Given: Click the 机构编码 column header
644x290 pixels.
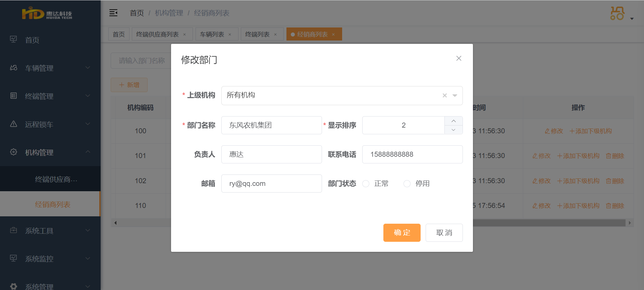Looking at the screenshot, I should (140, 107).
